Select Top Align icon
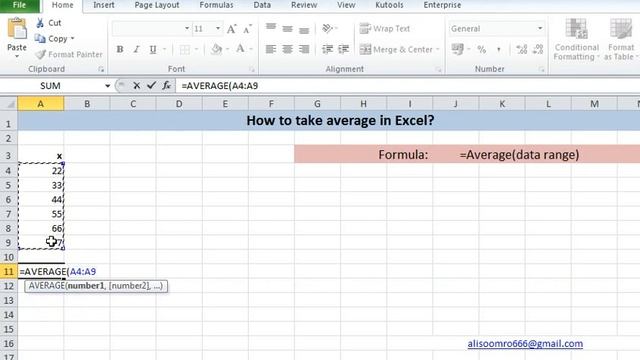This screenshot has height=360, width=640. tap(271, 28)
